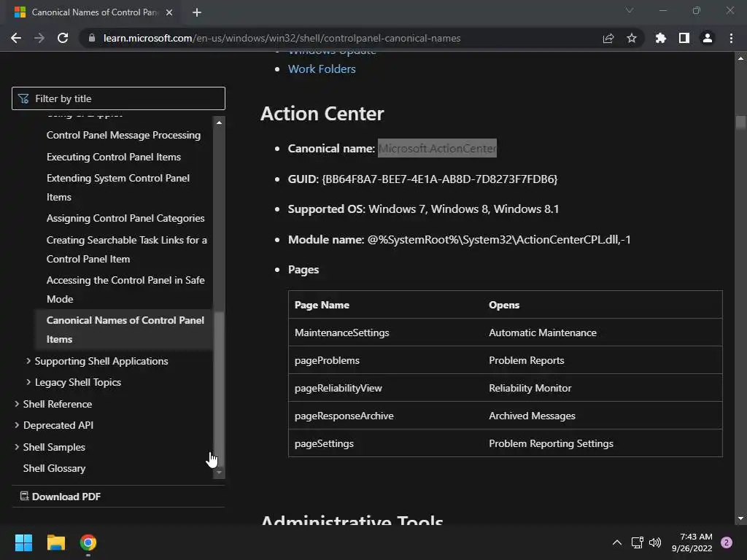
Task: Open the Extensions puzzle icon
Action: tap(661, 38)
